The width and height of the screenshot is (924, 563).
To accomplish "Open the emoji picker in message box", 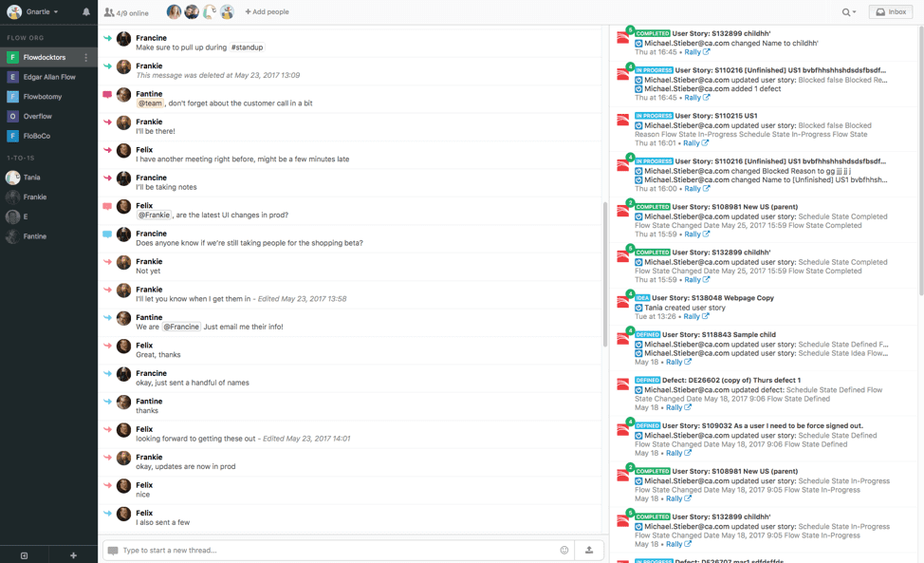I will pyautogui.click(x=564, y=550).
